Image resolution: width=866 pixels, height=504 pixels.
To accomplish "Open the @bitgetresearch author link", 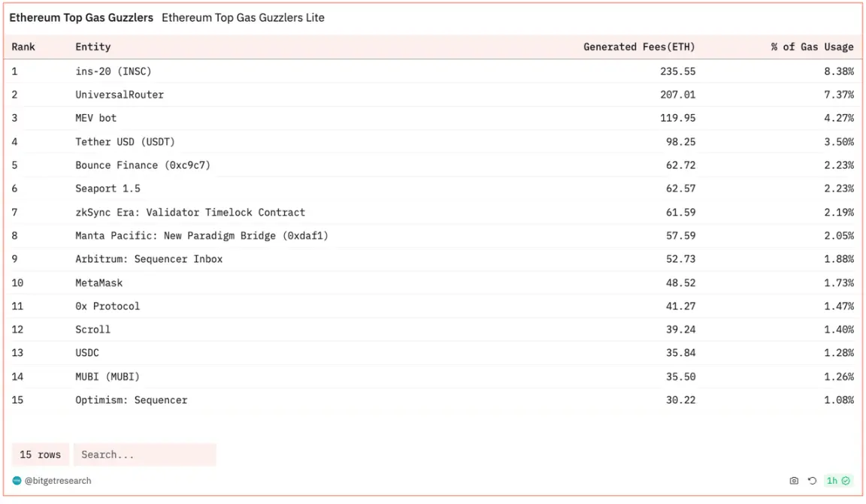I will click(x=58, y=481).
